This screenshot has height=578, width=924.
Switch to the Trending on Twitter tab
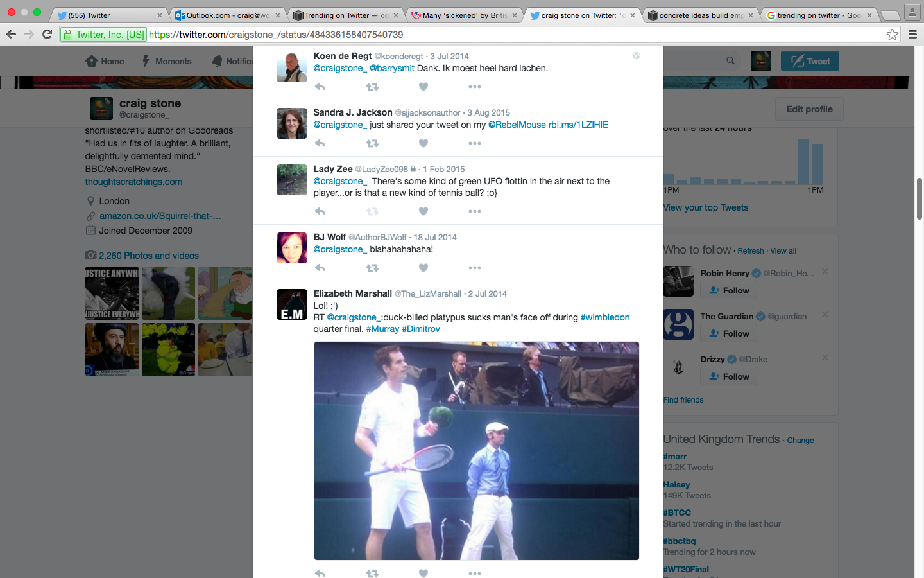pos(345,15)
